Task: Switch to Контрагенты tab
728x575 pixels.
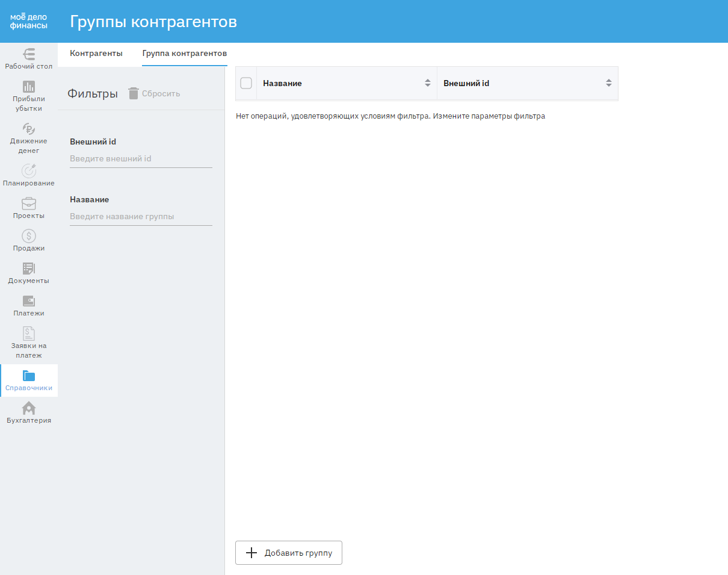Action: click(x=96, y=54)
